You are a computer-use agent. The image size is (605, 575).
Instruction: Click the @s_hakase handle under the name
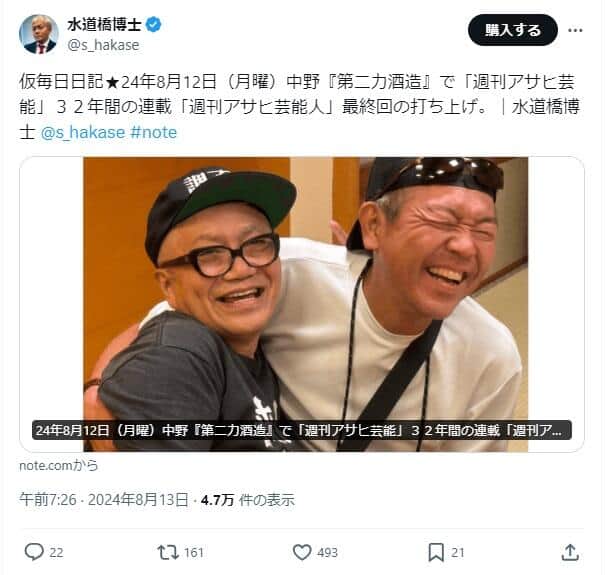[103, 45]
